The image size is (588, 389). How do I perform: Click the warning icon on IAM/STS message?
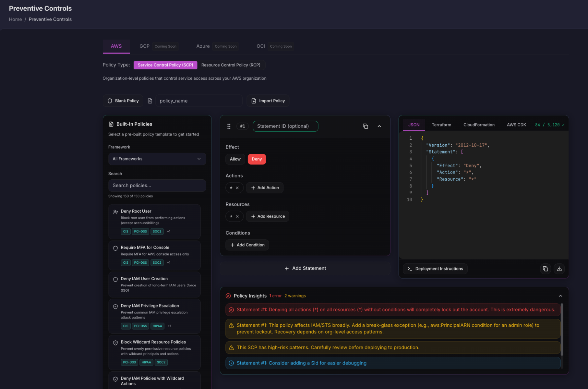(231, 325)
